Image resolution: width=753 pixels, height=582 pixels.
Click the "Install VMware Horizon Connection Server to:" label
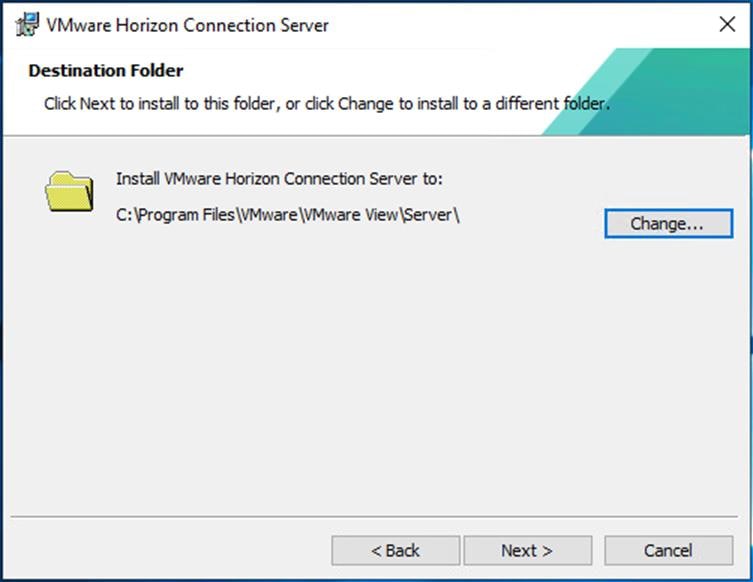click(x=279, y=179)
